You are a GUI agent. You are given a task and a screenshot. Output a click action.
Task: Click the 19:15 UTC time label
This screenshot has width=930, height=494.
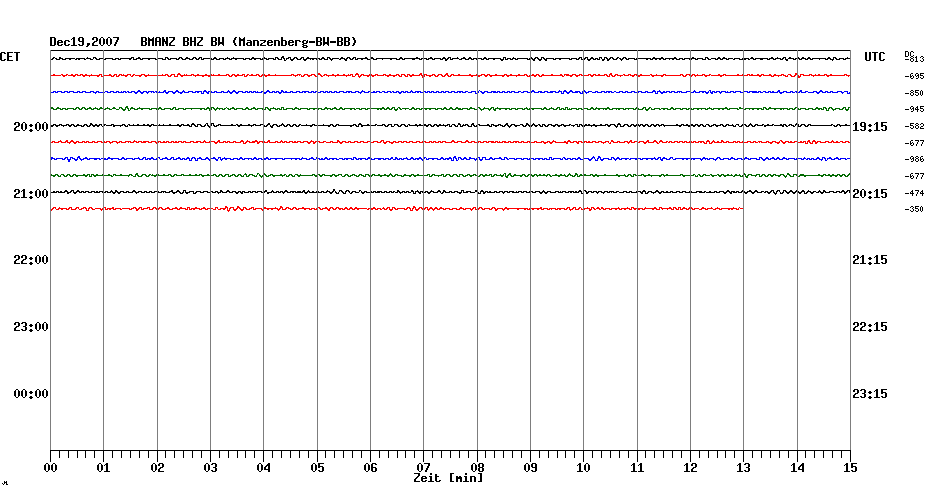(x=870, y=127)
